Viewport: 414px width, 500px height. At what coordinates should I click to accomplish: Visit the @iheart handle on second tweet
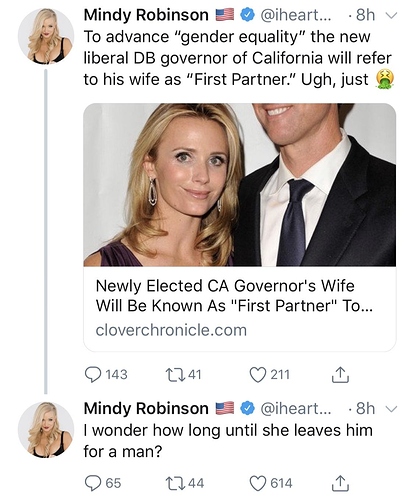pos(295,409)
